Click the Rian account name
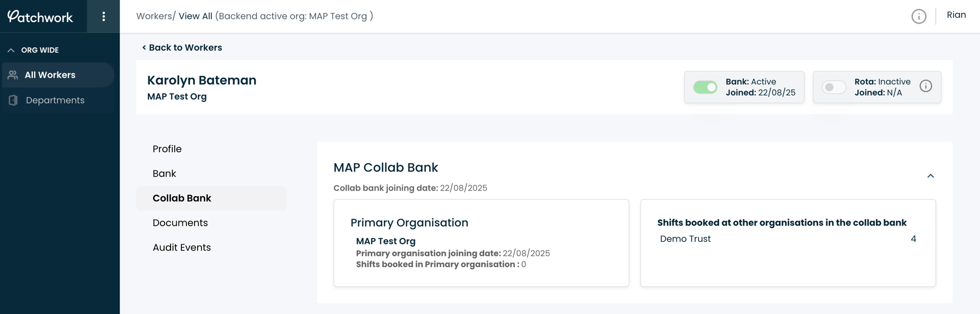This screenshot has width=980, height=314. pos(956,14)
